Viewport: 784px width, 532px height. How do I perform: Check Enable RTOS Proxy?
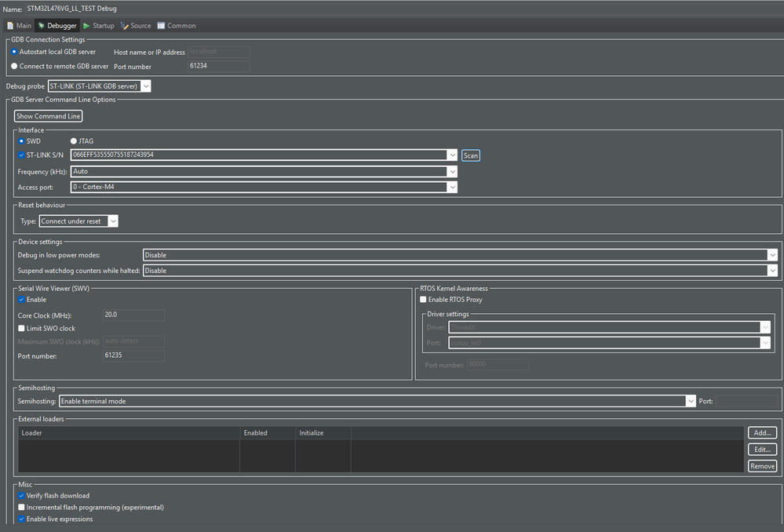tap(423, 300)
